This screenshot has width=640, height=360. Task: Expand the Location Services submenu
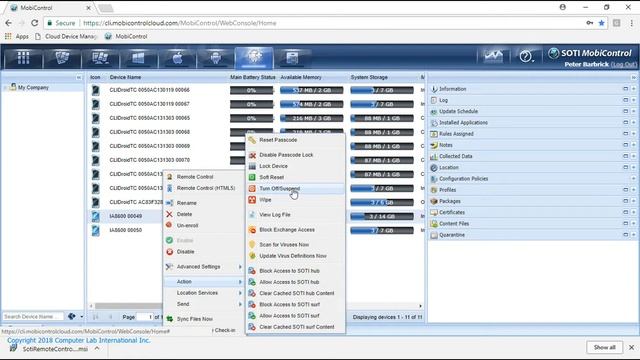pos(204,293)
